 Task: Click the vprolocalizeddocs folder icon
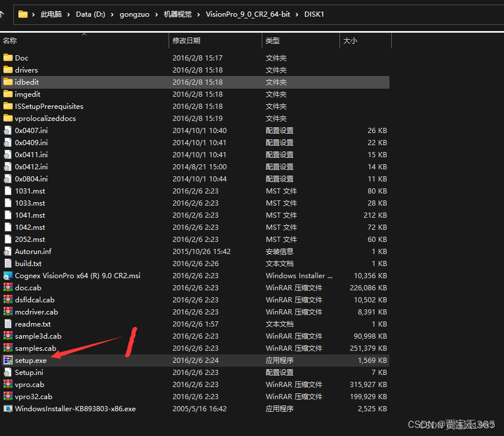click(x=7, y=119)
